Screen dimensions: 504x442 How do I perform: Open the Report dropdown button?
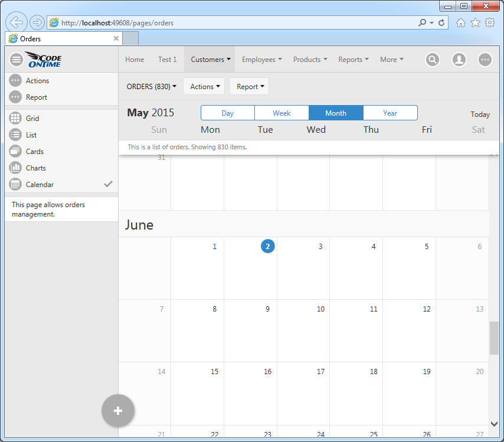[x=249, y=87]
